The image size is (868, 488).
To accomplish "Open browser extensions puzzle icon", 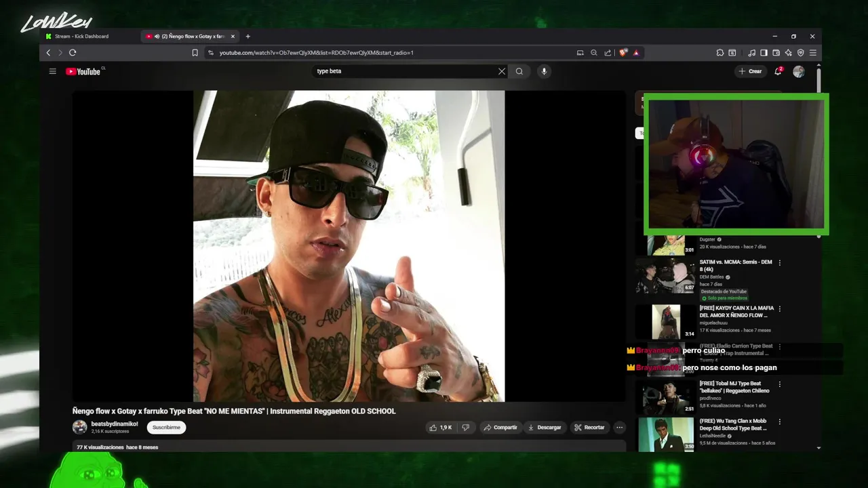I will pyautogui.click(x=720, y=53).
